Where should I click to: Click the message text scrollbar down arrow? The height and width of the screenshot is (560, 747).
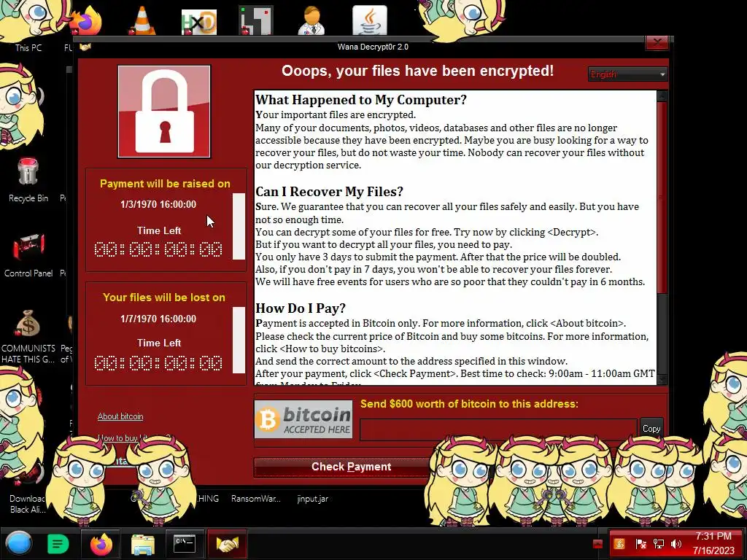662,379
